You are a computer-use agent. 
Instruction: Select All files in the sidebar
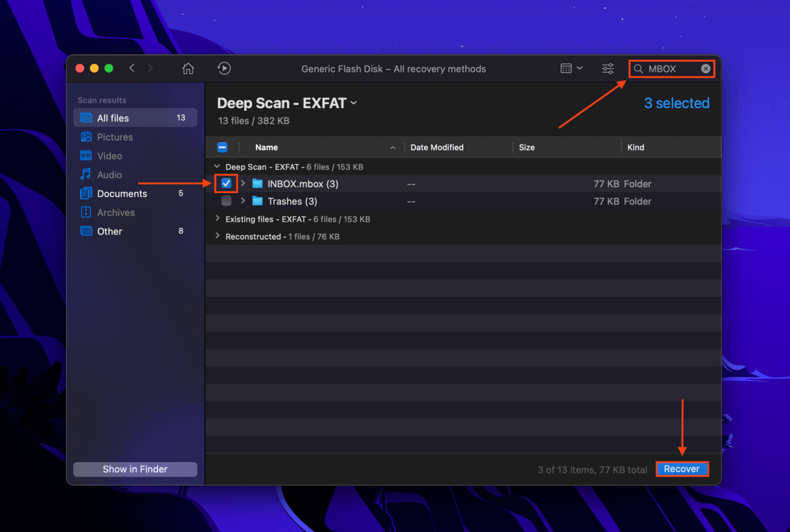113,118
